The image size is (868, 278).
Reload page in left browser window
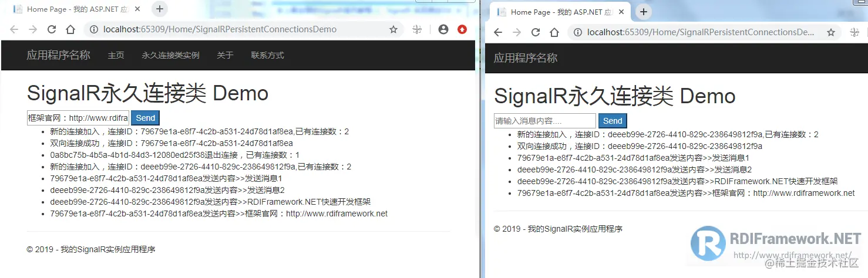pos(52,29)
